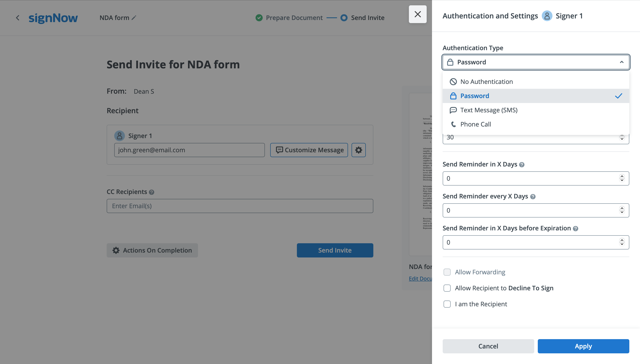Click the Apply button
This screenshot has width=640, height=364.
pos(583,346)
